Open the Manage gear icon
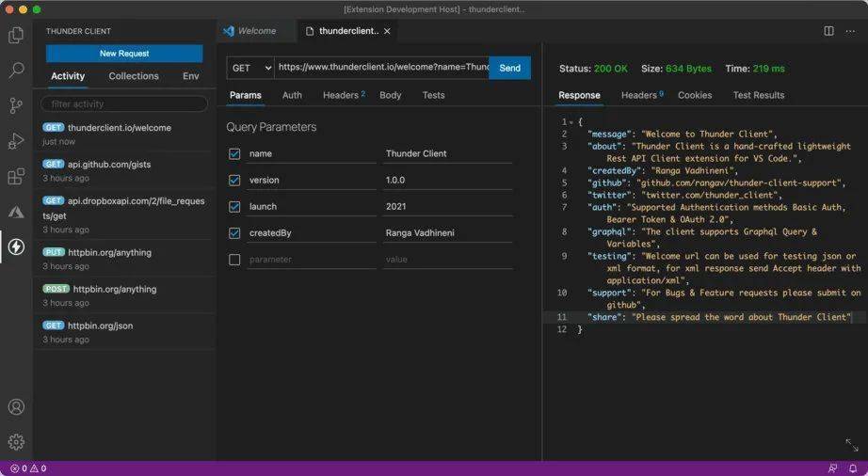The width and height of the screenshot is (868, 476). 16,442
